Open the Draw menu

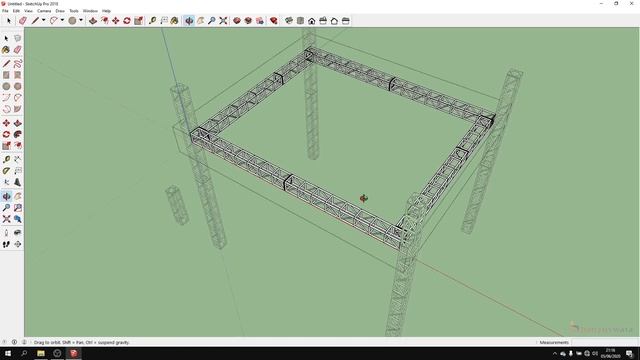(x=60, y=11)
